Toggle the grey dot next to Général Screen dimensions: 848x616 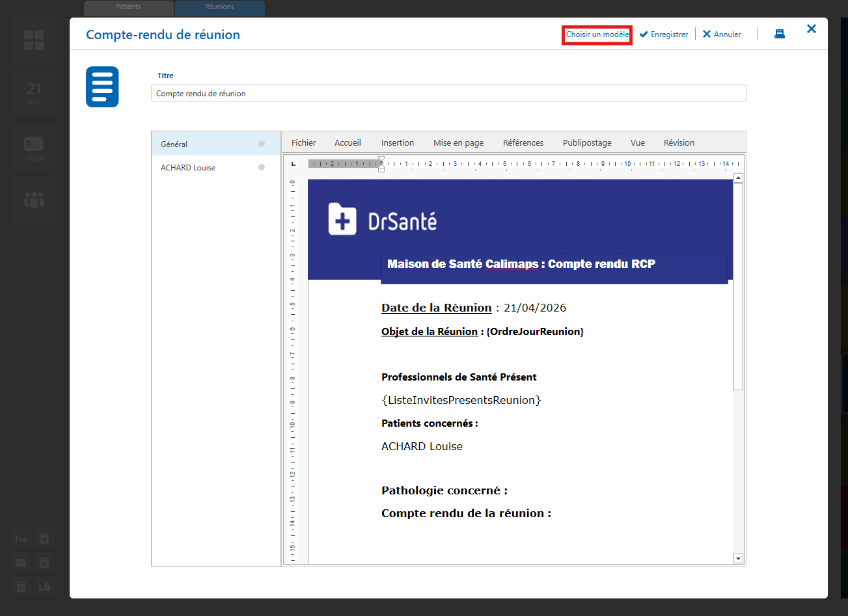[262, 144]
